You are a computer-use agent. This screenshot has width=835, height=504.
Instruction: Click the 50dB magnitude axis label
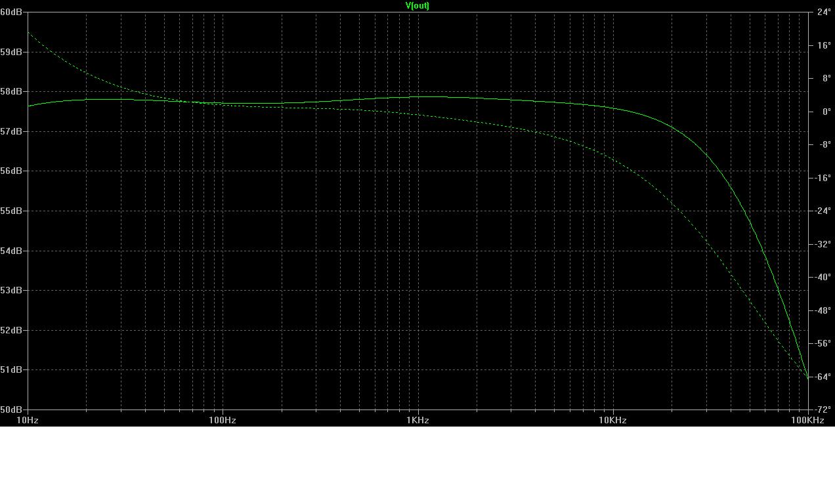[x=11, y=409]
